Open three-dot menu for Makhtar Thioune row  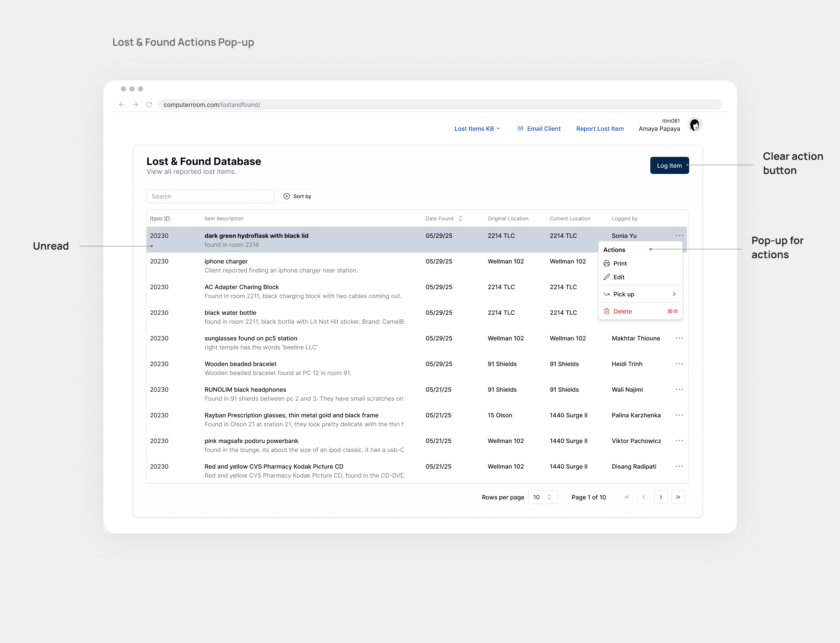(679, 338)
